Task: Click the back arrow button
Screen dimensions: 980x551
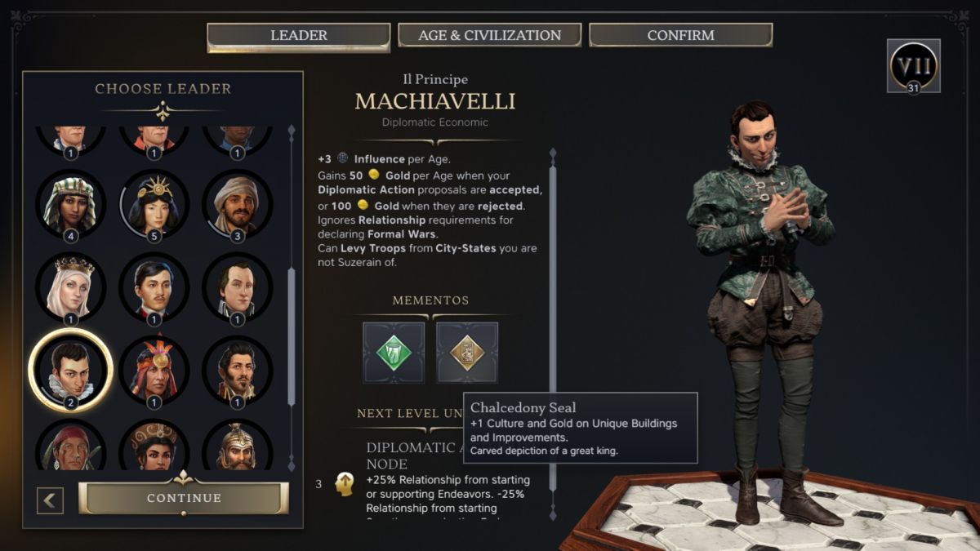Action: pyautogui.click(x=50, y=500)
